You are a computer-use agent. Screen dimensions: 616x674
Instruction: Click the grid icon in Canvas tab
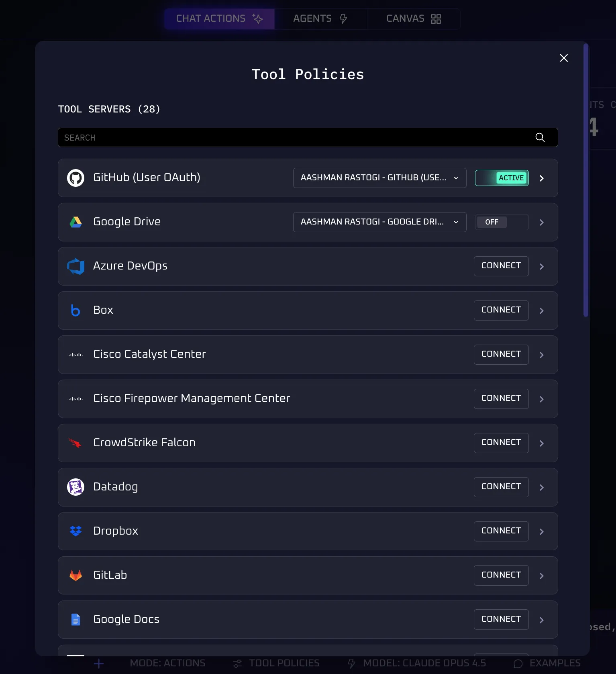(x=436, y=19)
